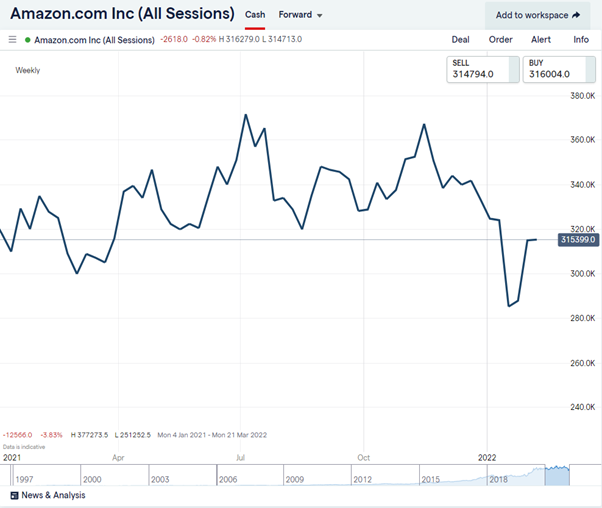The width and height of the screenshot is (602, 508).
Task: Click the Weekly interval label
Action: pos(28,70)
